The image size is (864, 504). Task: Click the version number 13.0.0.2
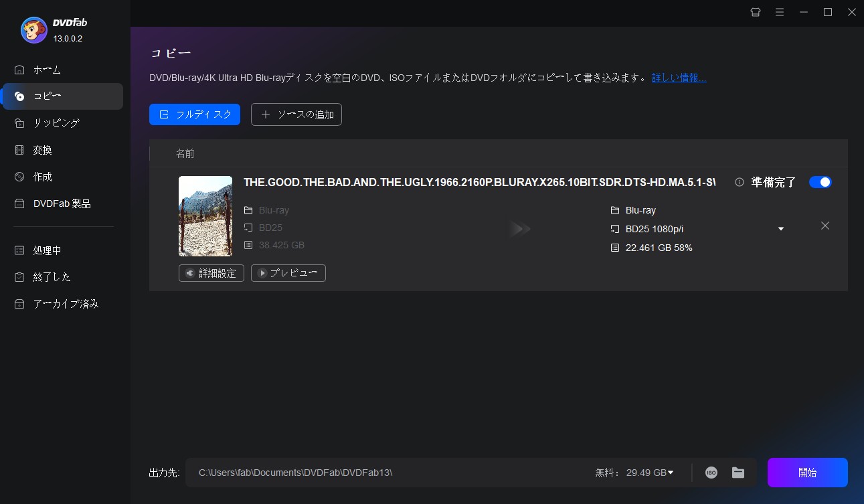coord(68,39)
